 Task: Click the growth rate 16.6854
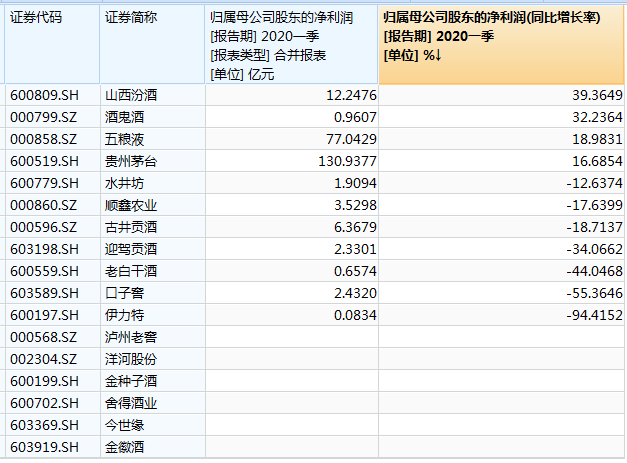tap(597, 161)
